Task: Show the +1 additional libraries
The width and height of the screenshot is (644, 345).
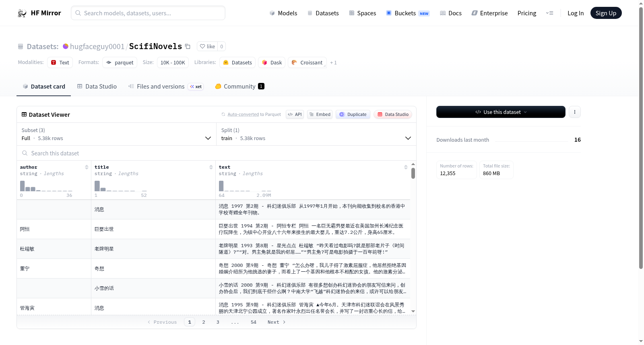Action: click(x=333, y=63)
